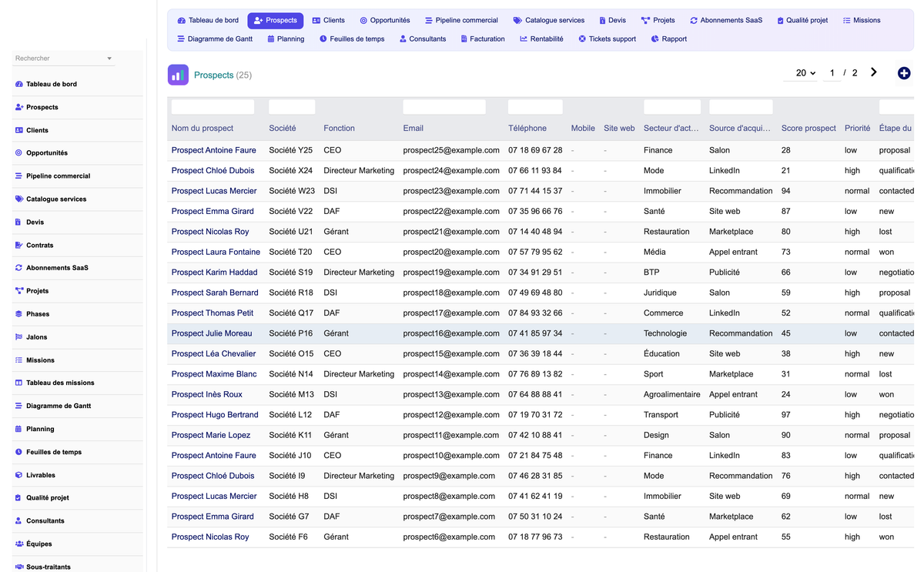Open the Opportunités top tab

tap(385, 21)
